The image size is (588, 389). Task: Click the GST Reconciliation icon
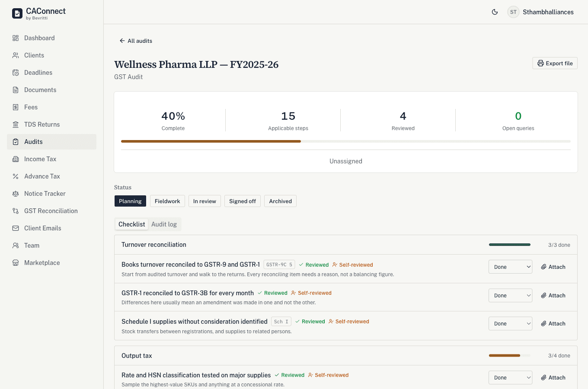(16, 211)
